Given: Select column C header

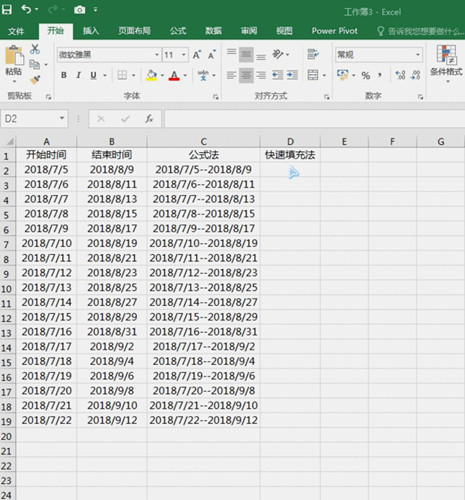Looking at the screenshot, I should point(203,142).
